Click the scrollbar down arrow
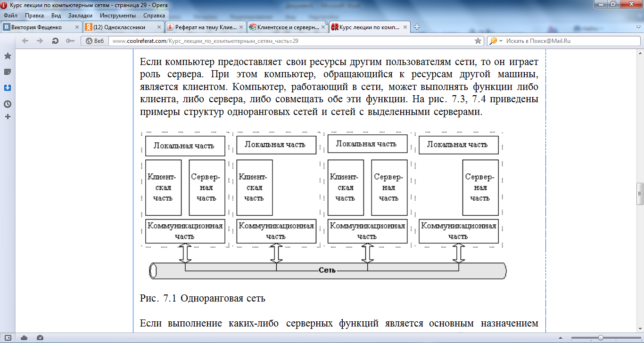644x343 pixels. point(640,328)
